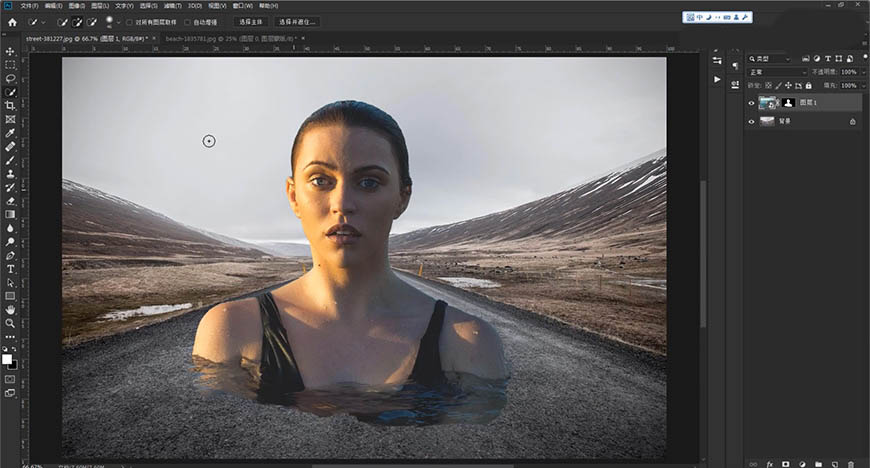Delete layer with trash icon
Viewport: 870px width, 468px height.
coord(851,464)
